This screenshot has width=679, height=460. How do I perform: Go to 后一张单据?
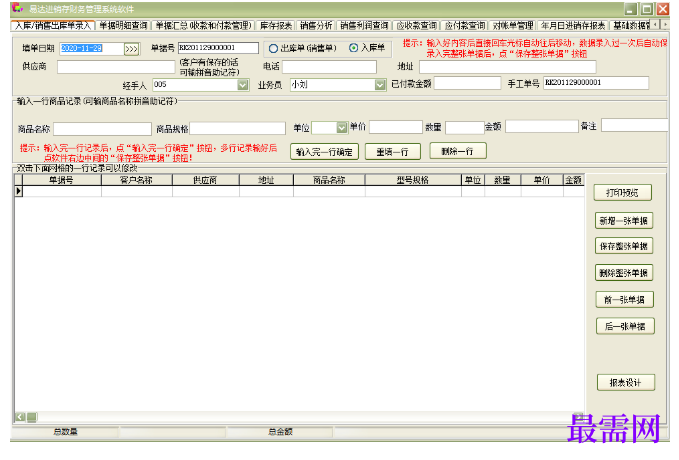[x=625, y=326]
